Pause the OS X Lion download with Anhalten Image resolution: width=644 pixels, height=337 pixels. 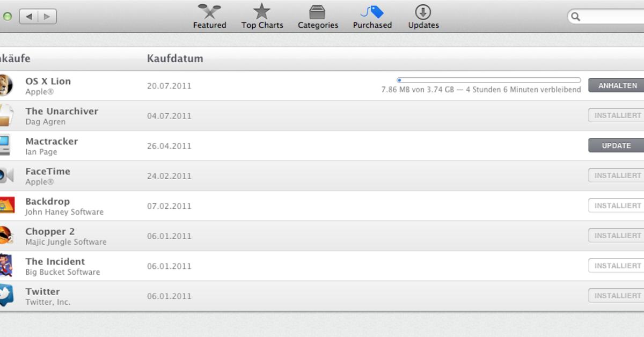point(617,85)
